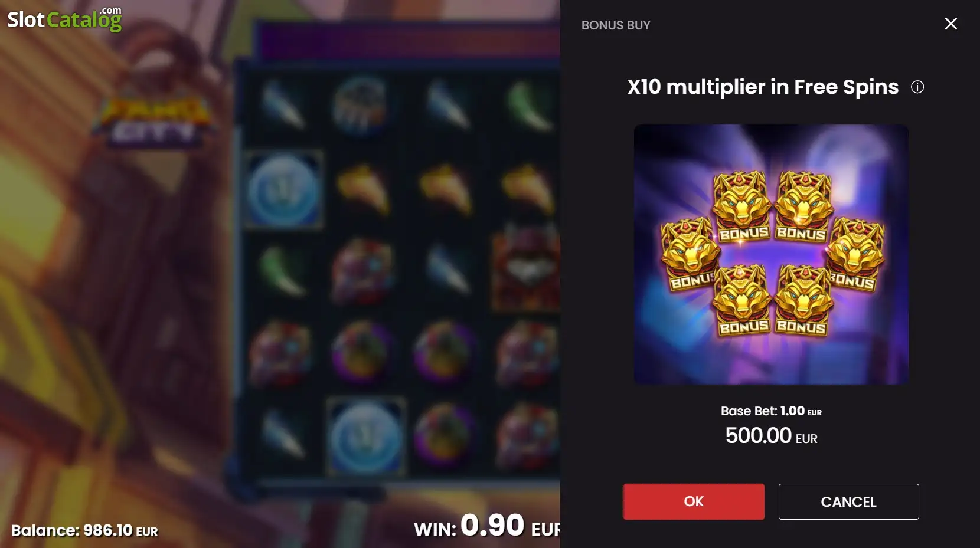
Task: Click the Balance 986.10 EUR display
Action: click(x=84, y=530)
